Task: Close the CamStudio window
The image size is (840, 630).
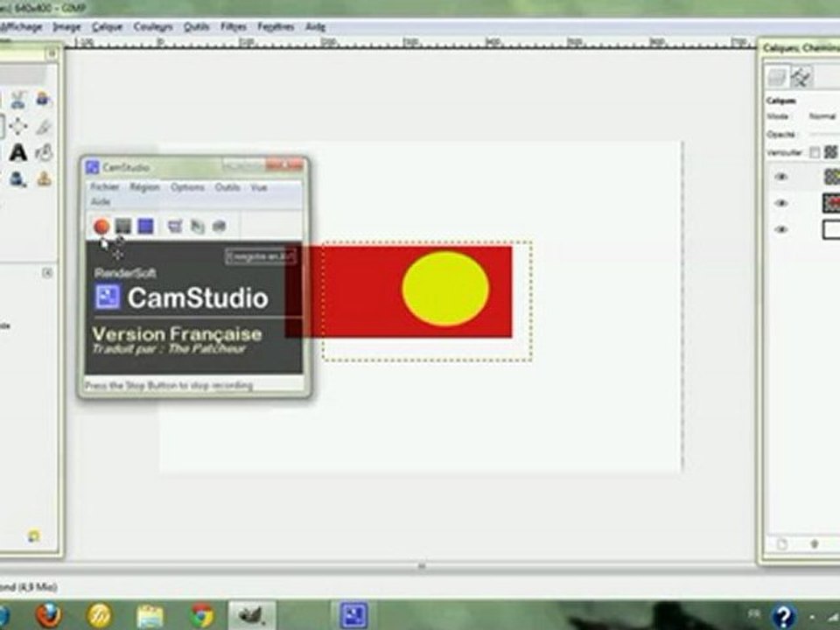Action: 285,165
